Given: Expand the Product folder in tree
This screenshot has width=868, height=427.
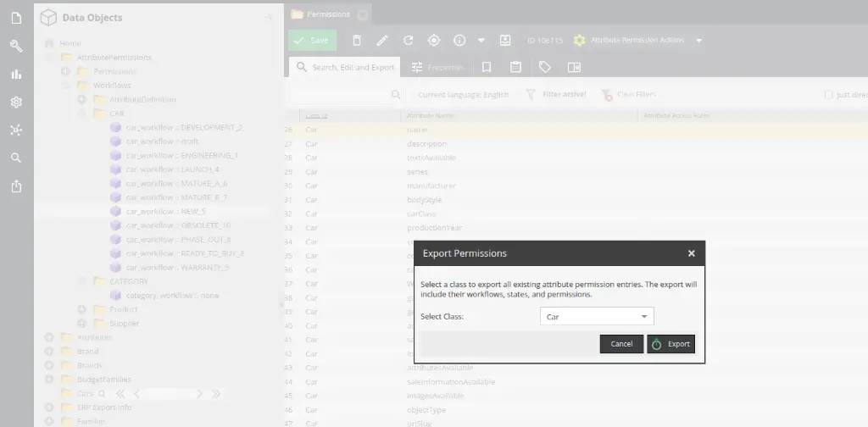Looking at the screenshot, I should tap(82, 309).
